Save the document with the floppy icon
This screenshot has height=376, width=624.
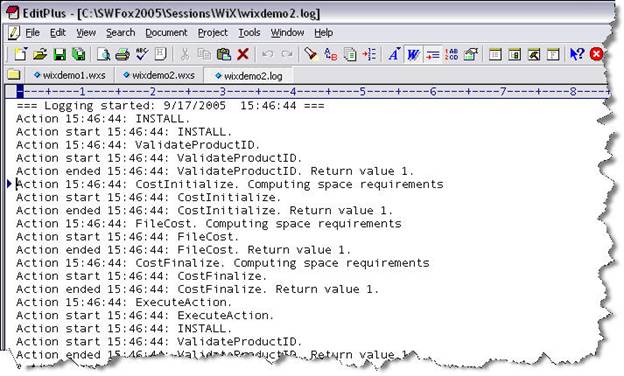[x=60, y=54]
